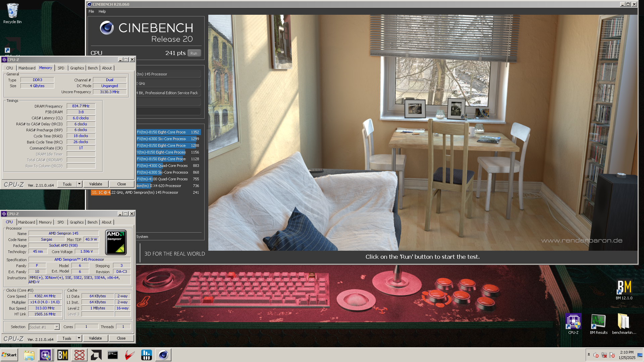Open the CPU-Z desktop shortcut

coord(573,324)
